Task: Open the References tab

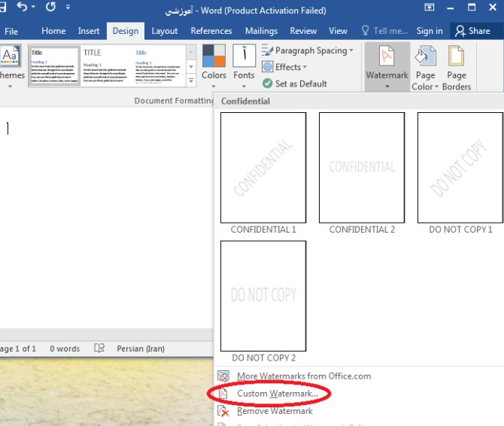Action: pos(211,31)
